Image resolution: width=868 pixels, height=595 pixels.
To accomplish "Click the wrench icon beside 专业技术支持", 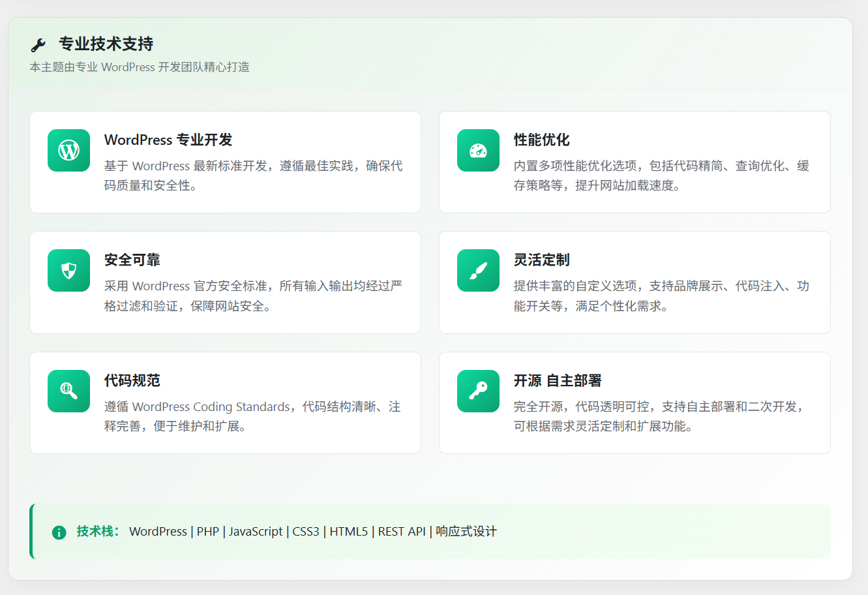I will tap(38, 45).
